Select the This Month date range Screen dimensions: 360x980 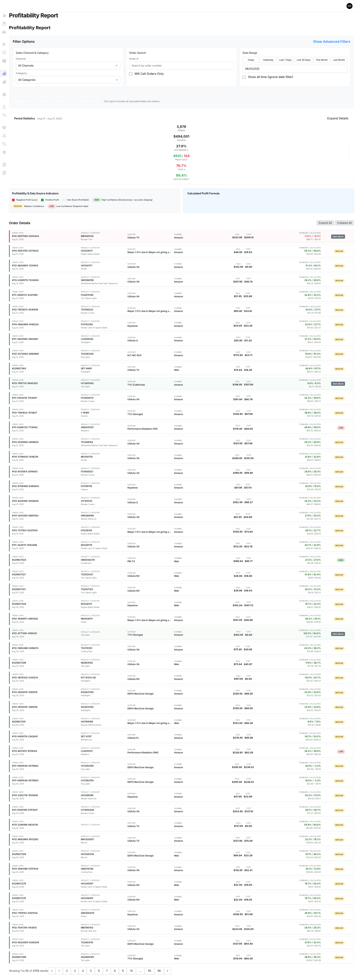(x=321, y=60)
